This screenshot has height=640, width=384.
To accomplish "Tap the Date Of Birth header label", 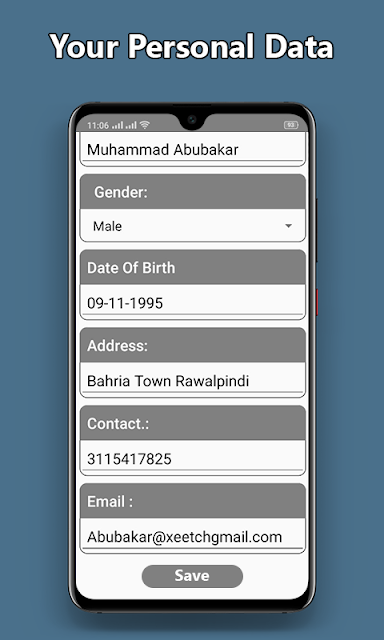I will pyautogui.click(x=131, y=268).
